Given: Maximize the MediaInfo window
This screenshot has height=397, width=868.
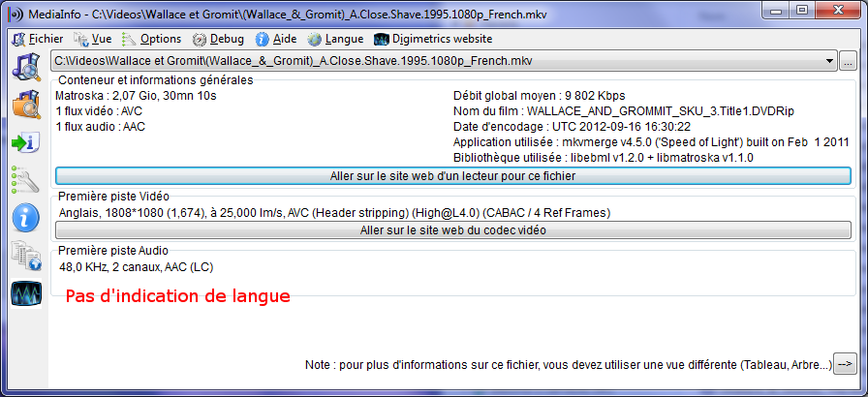Looking at the screenshot, I should (x=800, y=10).
